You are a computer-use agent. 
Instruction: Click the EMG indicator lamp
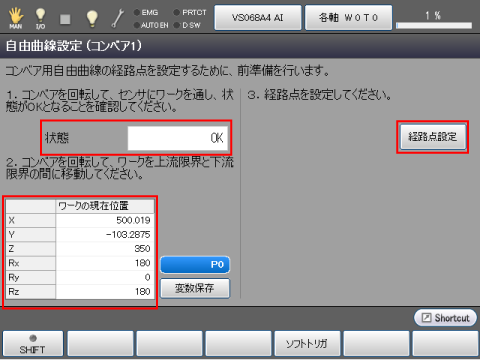point(136,13)
